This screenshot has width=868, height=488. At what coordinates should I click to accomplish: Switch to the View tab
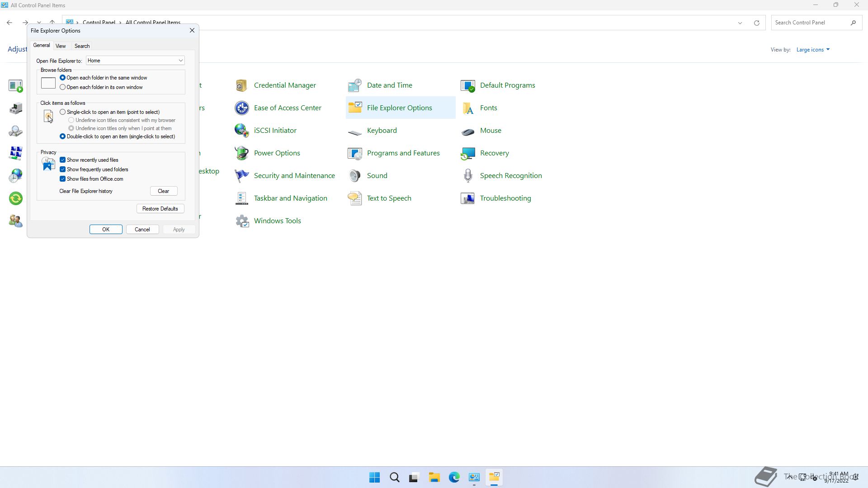[x=61, y=46]
